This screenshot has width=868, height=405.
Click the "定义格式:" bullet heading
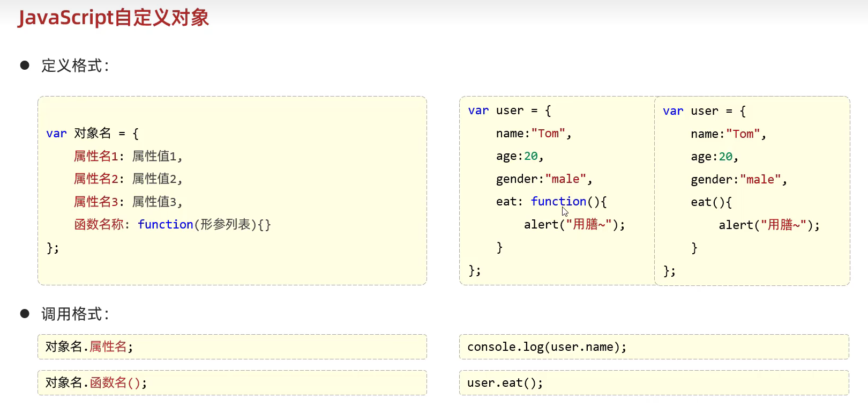[75, 65]
